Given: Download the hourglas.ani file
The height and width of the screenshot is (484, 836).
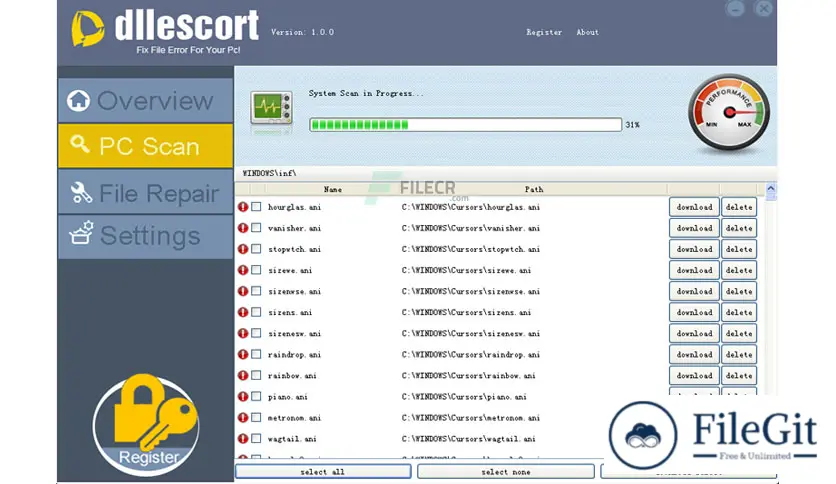Looking at the screenshot, I should pyautogui.click(x=694, y=207).
